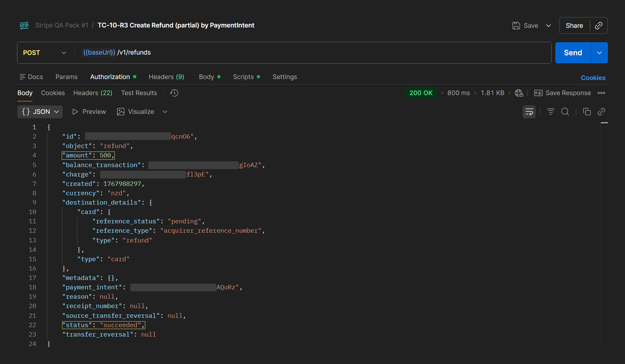Click the request title TC-10-R3 Create Refund
Image resolution: width=625 pixels, height=364 pixels.
pos(176,25)
